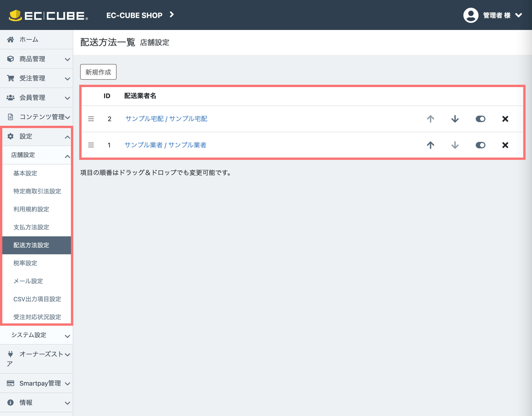The height and width of the screenshot is (416, 532).
Task: Delete サンプル業者 delivery method with X
Action: (x=505, y=145)
